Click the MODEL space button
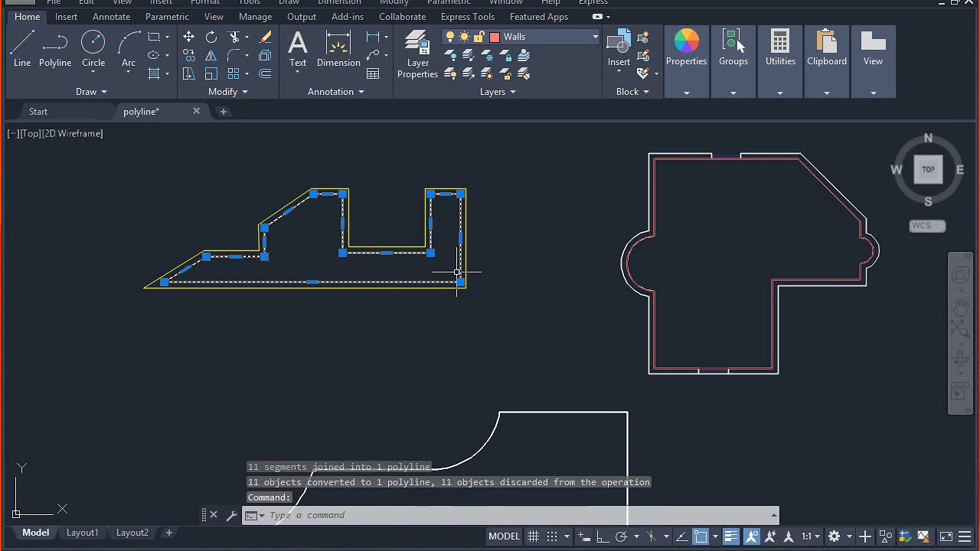 click(x=504, y=536)
